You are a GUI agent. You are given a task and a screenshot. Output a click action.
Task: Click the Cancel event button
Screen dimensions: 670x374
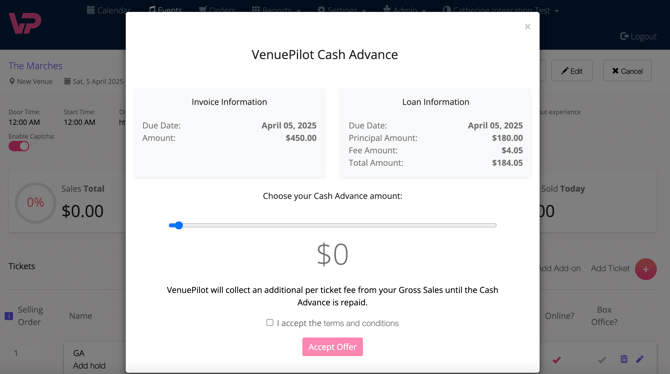(x=627, y=71)
